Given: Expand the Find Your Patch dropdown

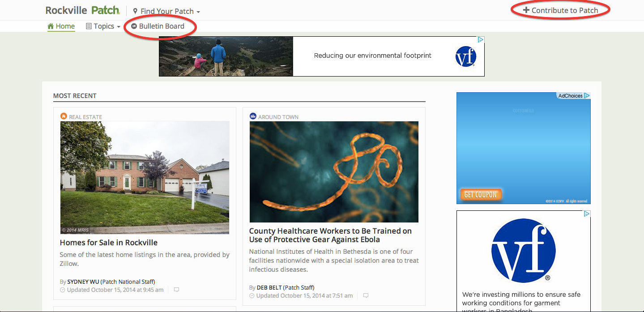Looking at the screenshot, I should 166,11.
